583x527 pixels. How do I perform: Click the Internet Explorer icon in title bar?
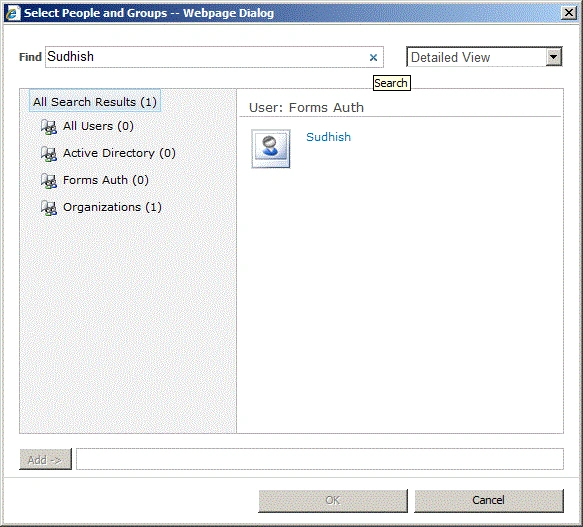tap(13, 13)
